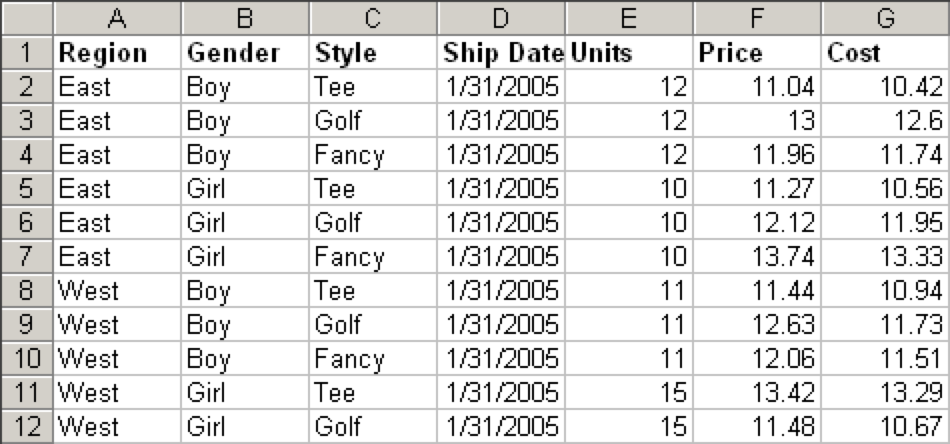Select column A header
The image size is (950, 444).
(x=117, y=18)
